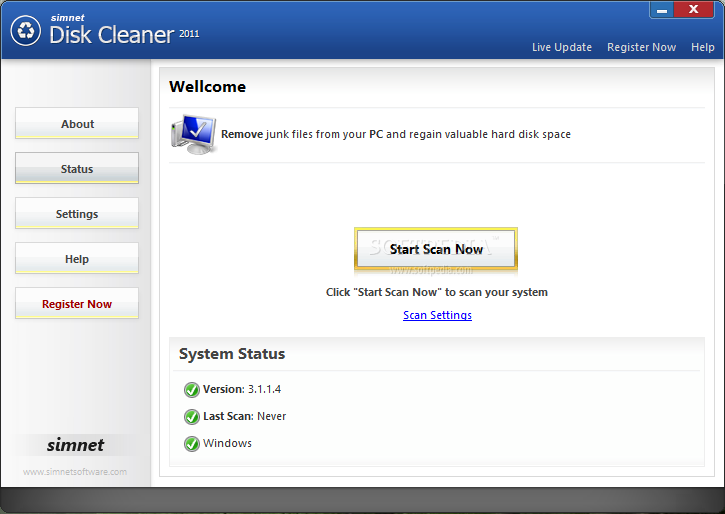Screen dimensions: 725x514
Task: Click the "Remove junk files" description text
Action: pyautogui.click(x=396, y=134)
